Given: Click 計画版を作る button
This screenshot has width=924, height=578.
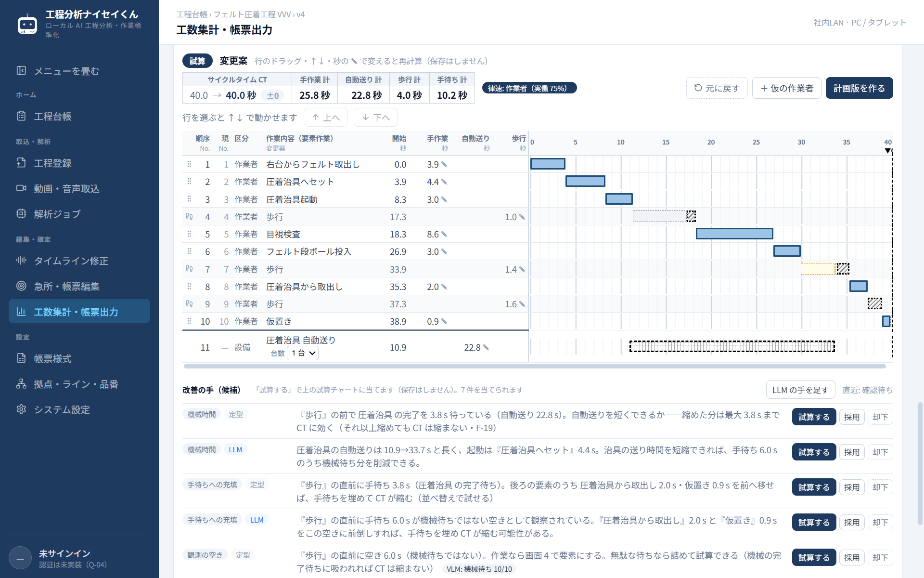Looking at the screenshot, I should [859, 88].
